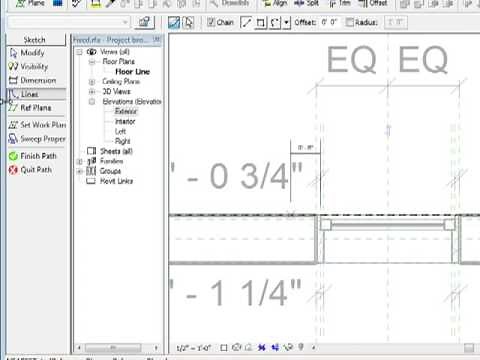
Task: Click the Reveal Hidden Elements bulb icon
Action: coord(301,347)
